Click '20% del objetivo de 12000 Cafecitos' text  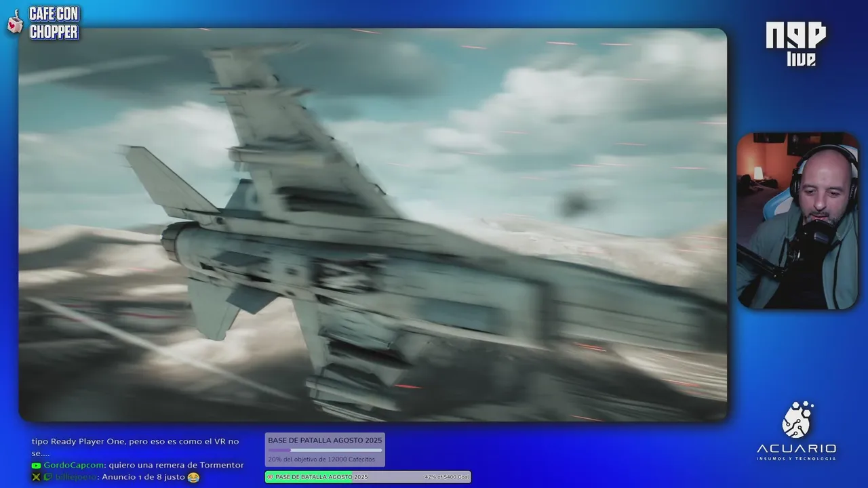point(321,460)
